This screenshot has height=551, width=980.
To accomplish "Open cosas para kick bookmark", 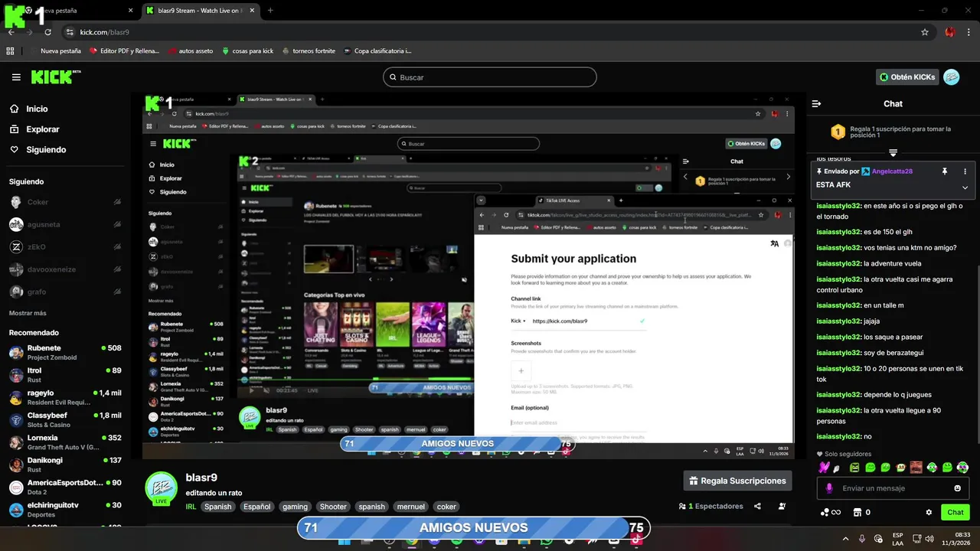I will (x=247, y=51).
